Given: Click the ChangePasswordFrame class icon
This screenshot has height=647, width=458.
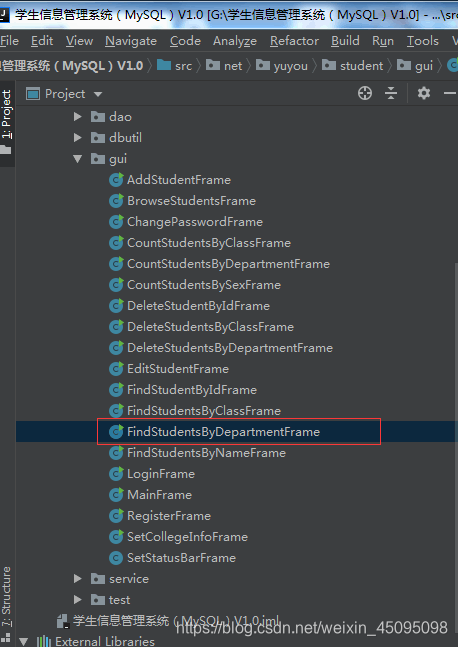Looking at the screenshot, I should pyautogui.click(x=116, y=222).
